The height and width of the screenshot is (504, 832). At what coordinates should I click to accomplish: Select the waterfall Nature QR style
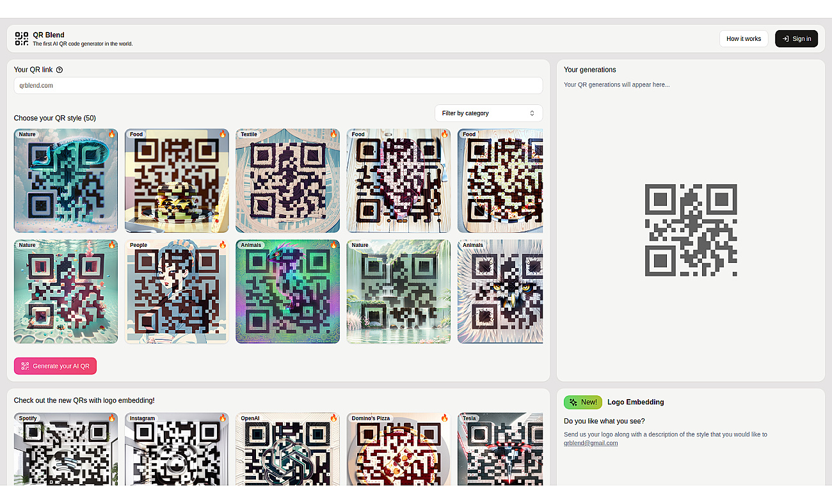pos(399,292)
